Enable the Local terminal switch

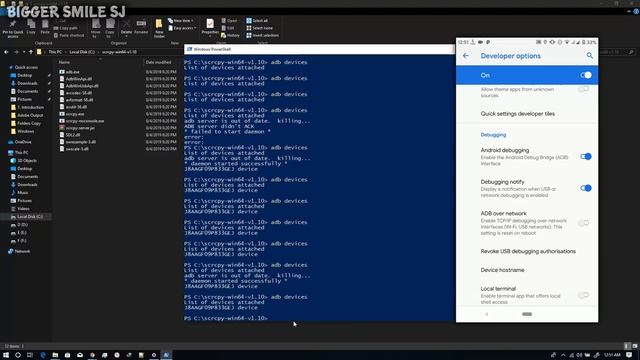[x=584, y=295]
